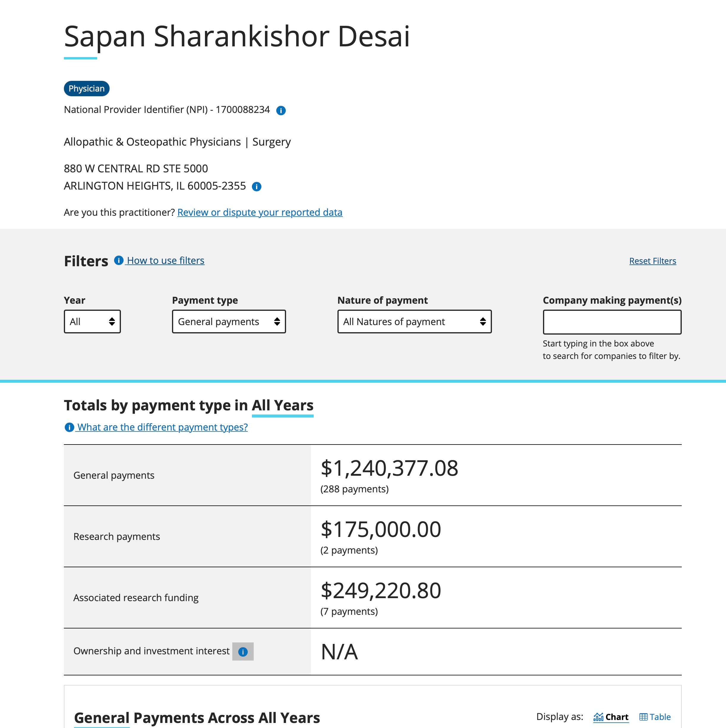Expand the Nature of payment dropdown
The height and width of the screenshot is (728, 726).
[x=414, y=322]
